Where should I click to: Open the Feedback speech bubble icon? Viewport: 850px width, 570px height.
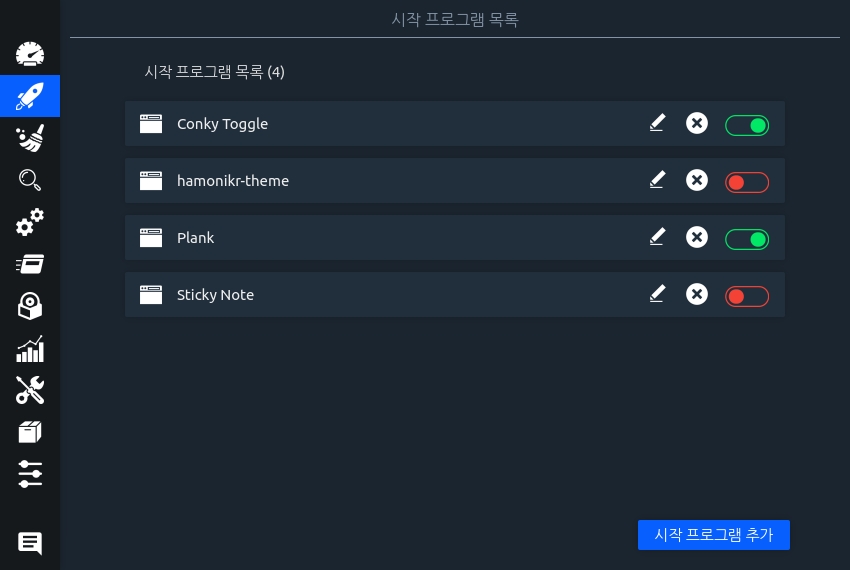pos(30,543)
